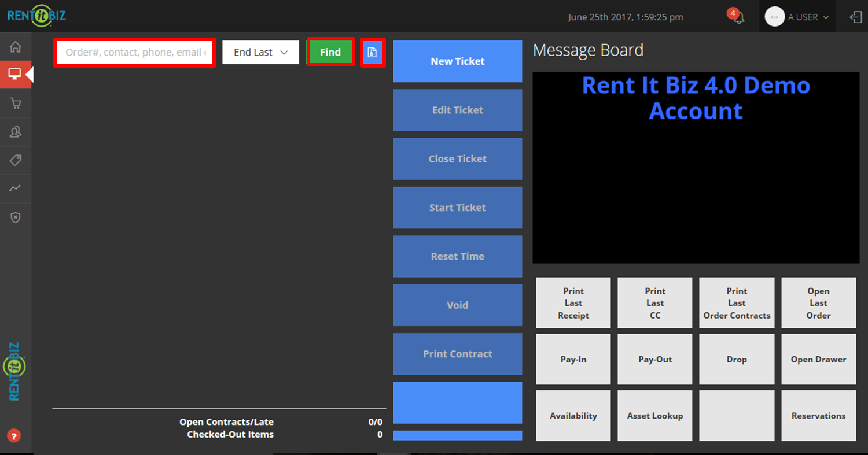
Task: Click Open Last Order button
Action: (x=819, y=303)
